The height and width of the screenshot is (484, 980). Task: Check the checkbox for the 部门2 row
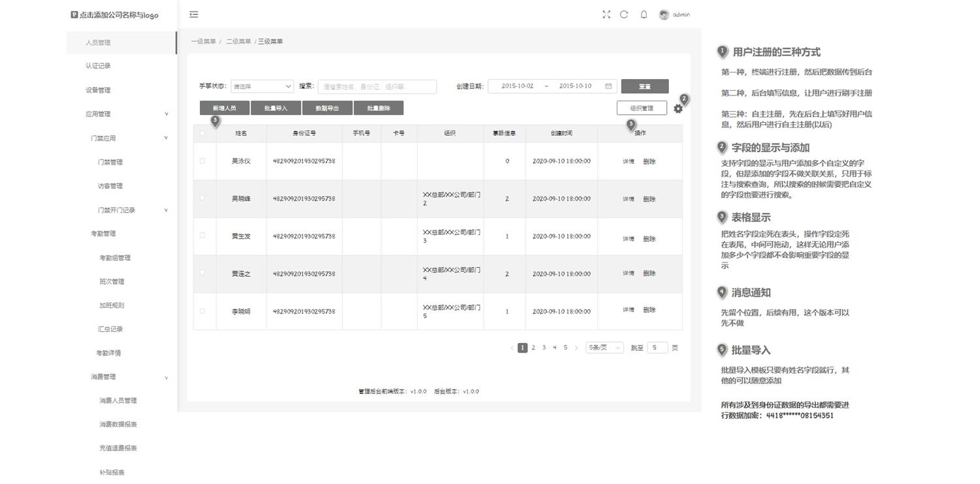(x=203, y=198)
